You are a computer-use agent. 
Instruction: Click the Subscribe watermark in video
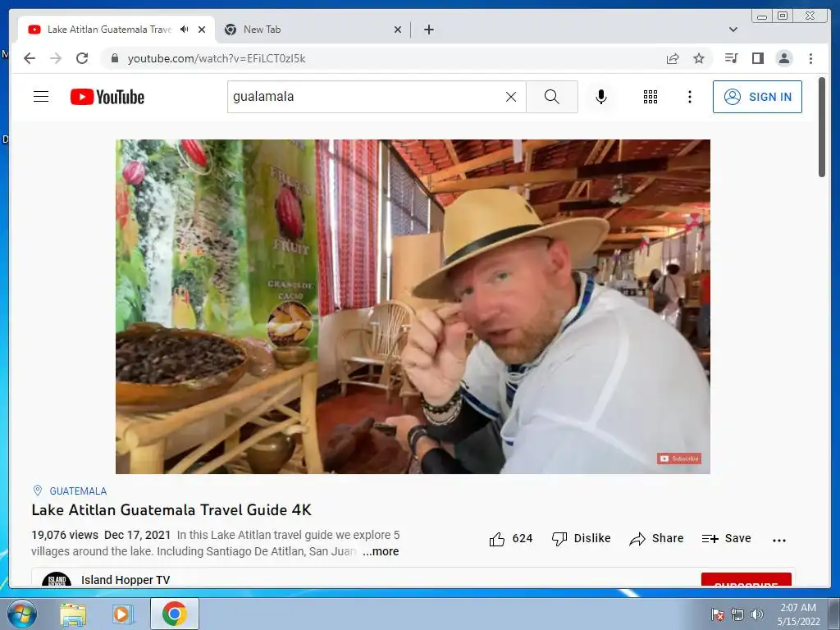coord(678,459)
